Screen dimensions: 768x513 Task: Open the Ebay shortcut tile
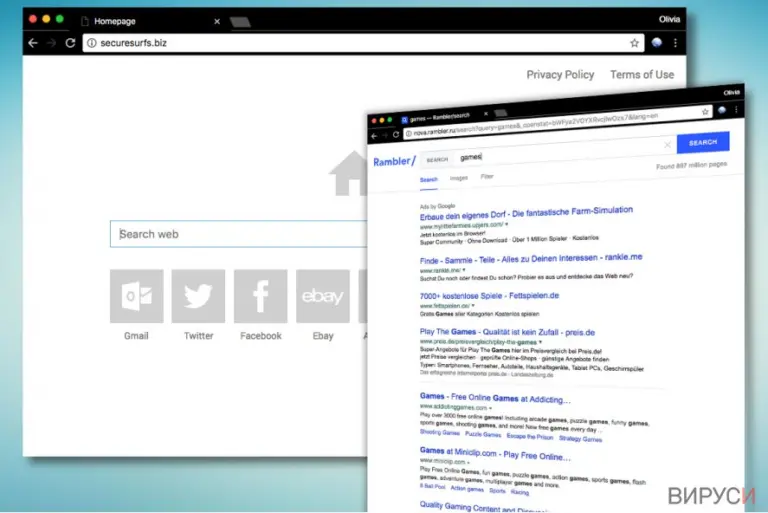[x=323, y=296]
